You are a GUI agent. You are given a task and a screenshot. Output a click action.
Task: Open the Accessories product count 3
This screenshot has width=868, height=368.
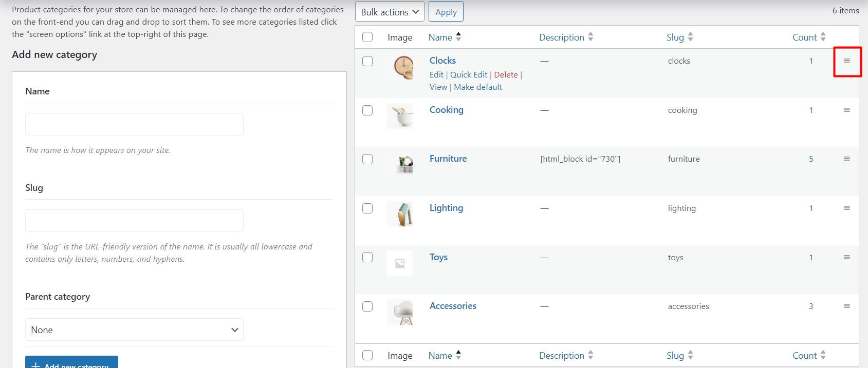(x=811, y=306)
